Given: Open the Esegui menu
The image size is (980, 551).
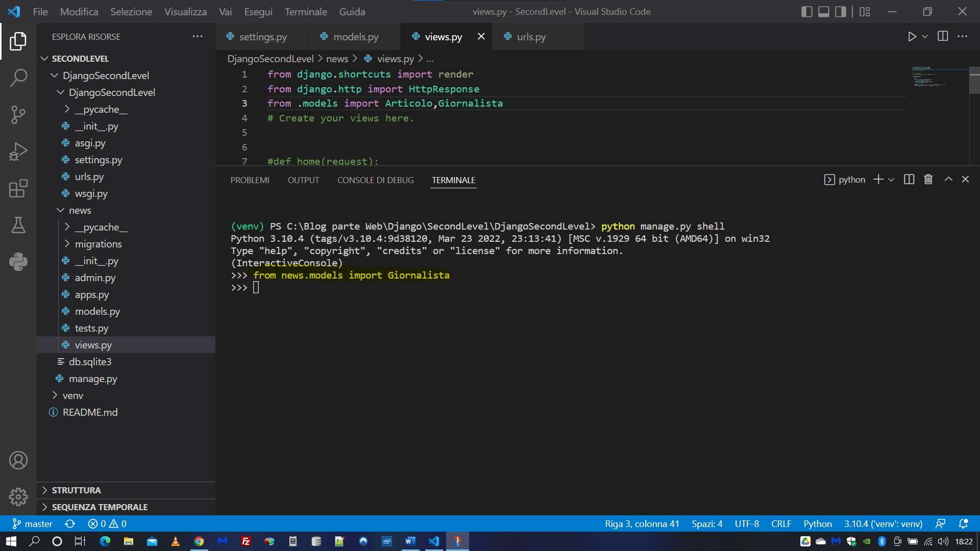Looking at the screenshot, I should click(258, 11).
